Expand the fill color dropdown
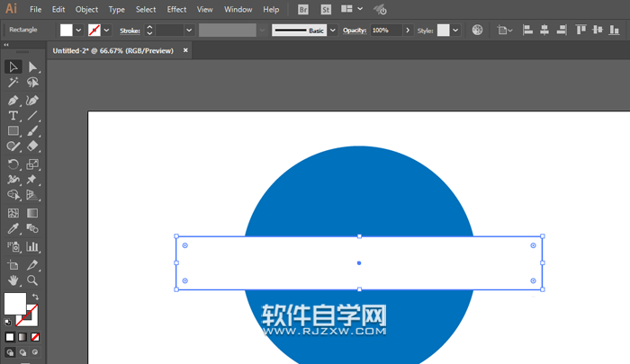630x364 pixels. tap(79, 30)
